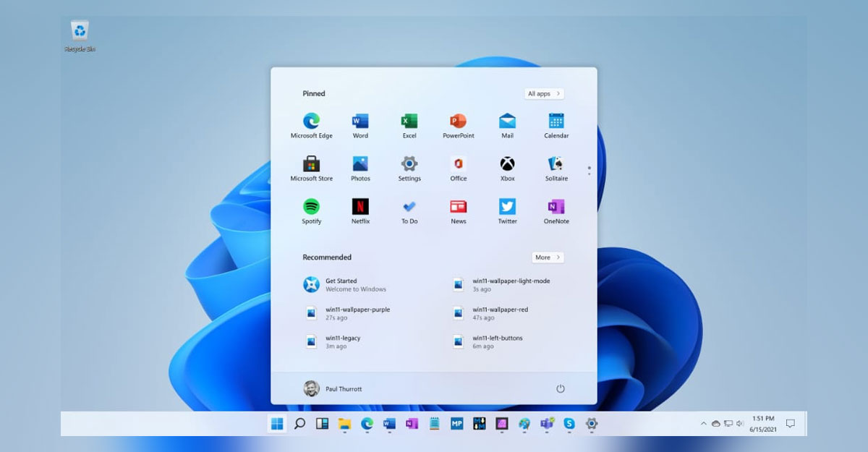The width and height of the screenshot is (868, 452).
Task: Click the power button in Start
Action: [x=561, y=388]
